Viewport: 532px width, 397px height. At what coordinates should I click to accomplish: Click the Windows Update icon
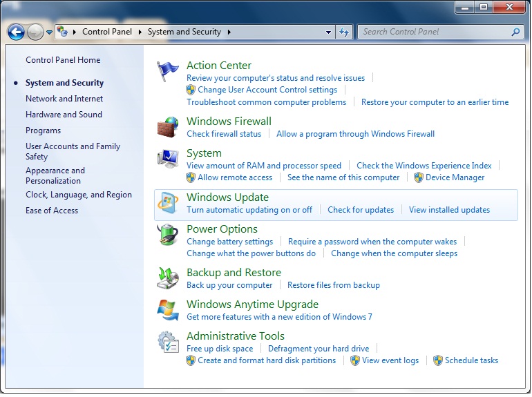(168, 203)
